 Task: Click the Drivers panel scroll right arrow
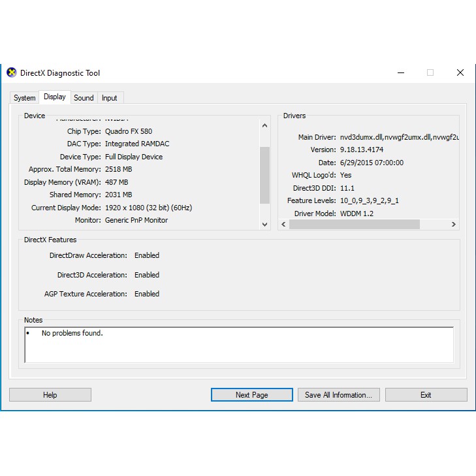(453, 224)
